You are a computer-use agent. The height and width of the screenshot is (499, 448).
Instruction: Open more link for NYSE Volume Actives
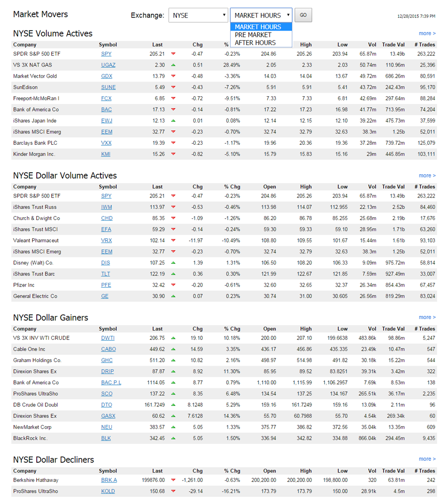427,34
